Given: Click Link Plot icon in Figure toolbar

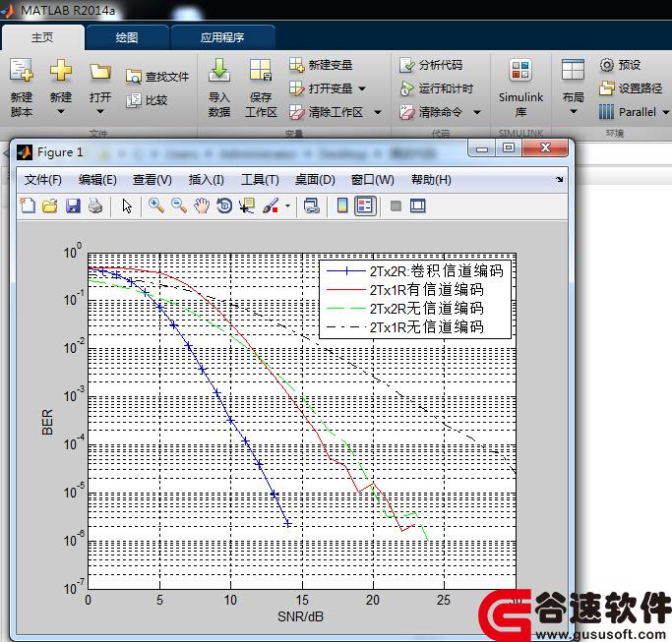Looking at the screenshot, I should (x=312, y=206).
